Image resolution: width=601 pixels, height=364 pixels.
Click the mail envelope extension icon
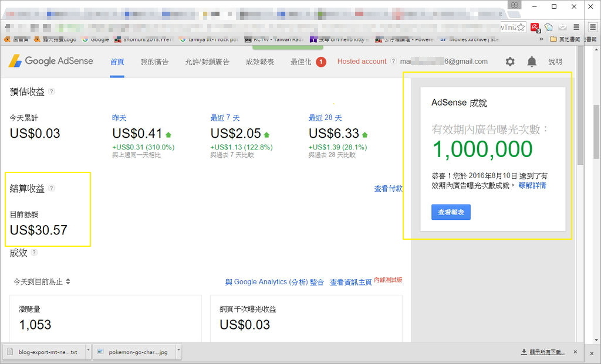click(562, 27)
